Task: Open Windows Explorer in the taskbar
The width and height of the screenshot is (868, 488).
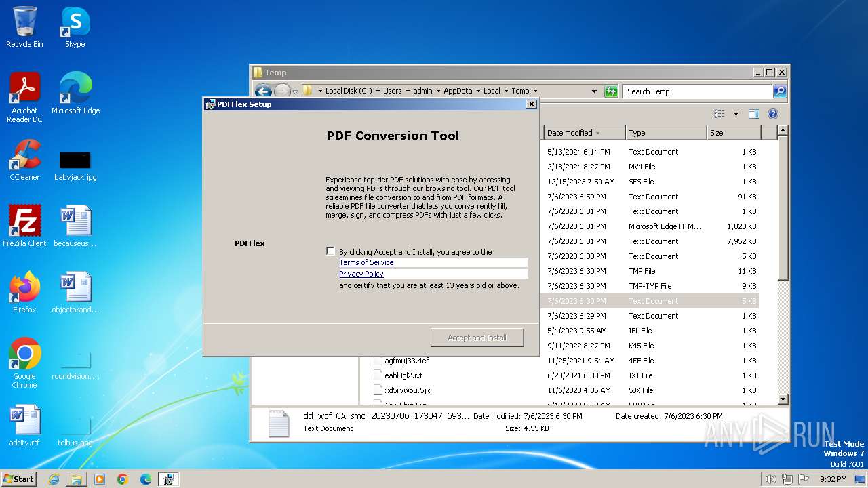Action: [77, 479]
